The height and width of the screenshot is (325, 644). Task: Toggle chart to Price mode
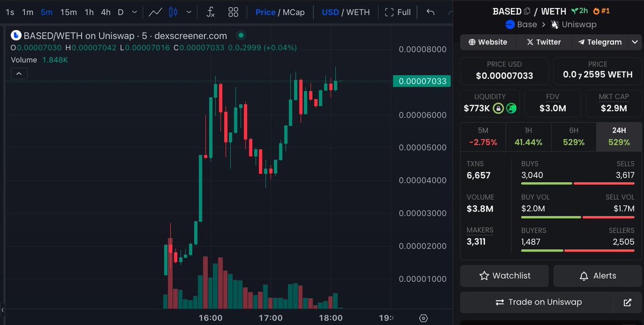265,12
